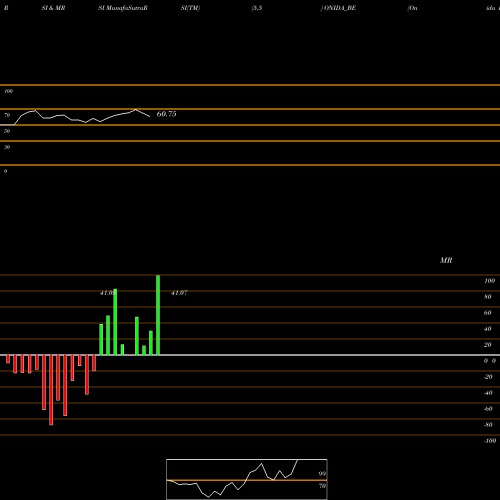The image size is (500, 500).
Task: Click the 30 level label on RSI axis
Action: (x=7, y=147)
